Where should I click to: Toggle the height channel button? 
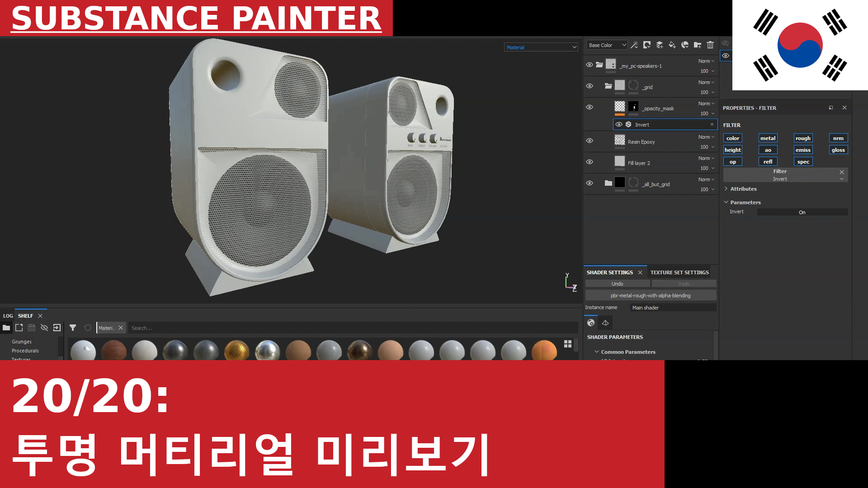pyautogui.click(x=733, y=150)
